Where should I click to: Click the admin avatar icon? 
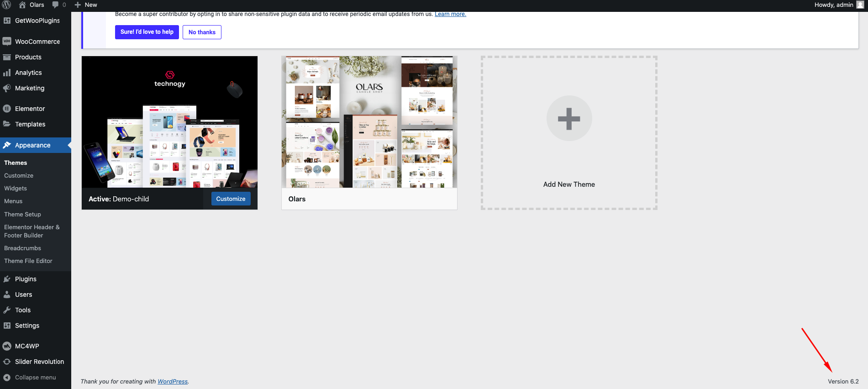click(860, 5)
